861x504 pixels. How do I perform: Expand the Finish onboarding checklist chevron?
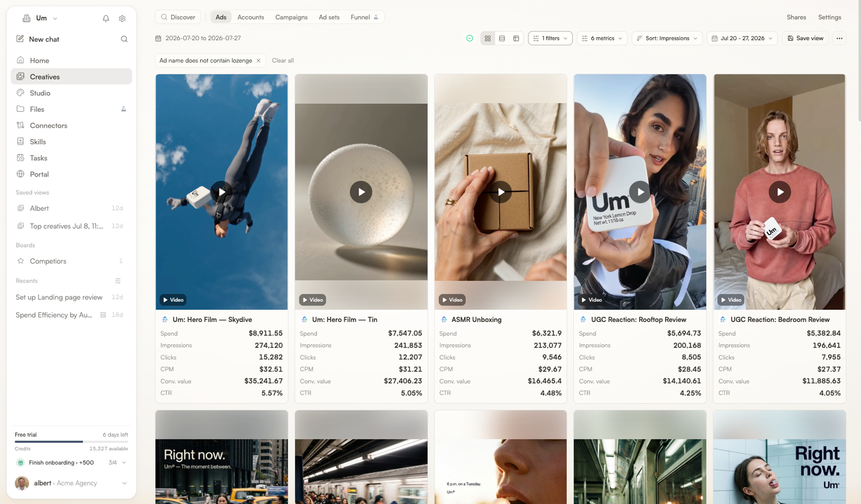tap(124, 462)
